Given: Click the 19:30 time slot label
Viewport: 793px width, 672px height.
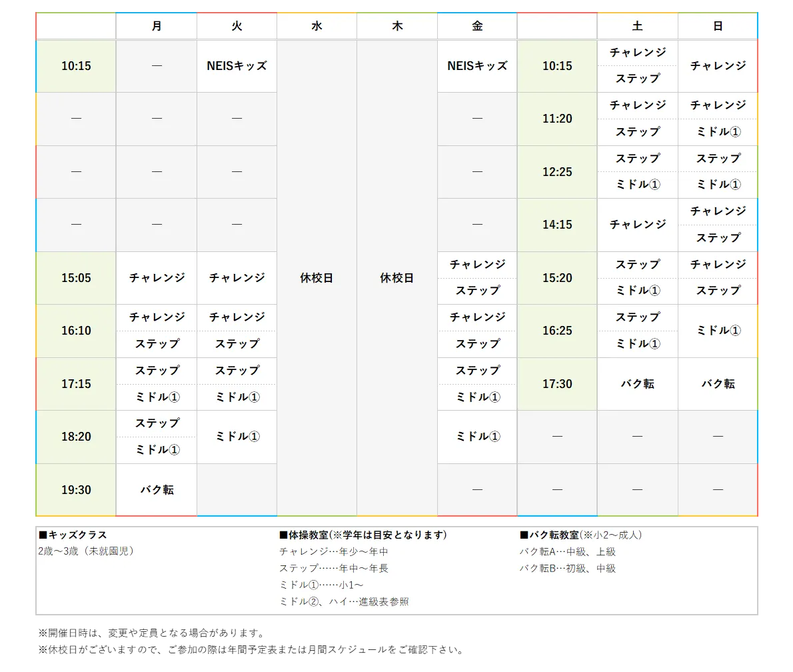Looking at the screenshot, I should click(76, 490).
